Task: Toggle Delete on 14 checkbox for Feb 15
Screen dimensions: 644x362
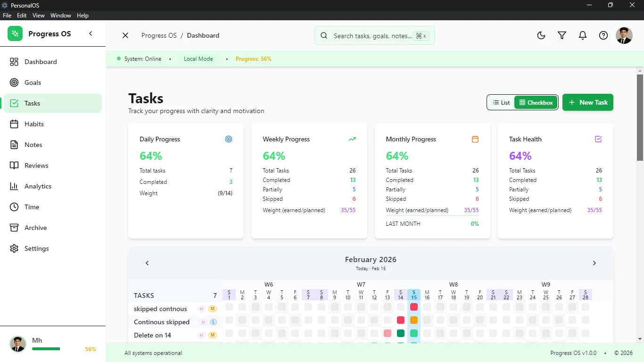Action: 414,333
